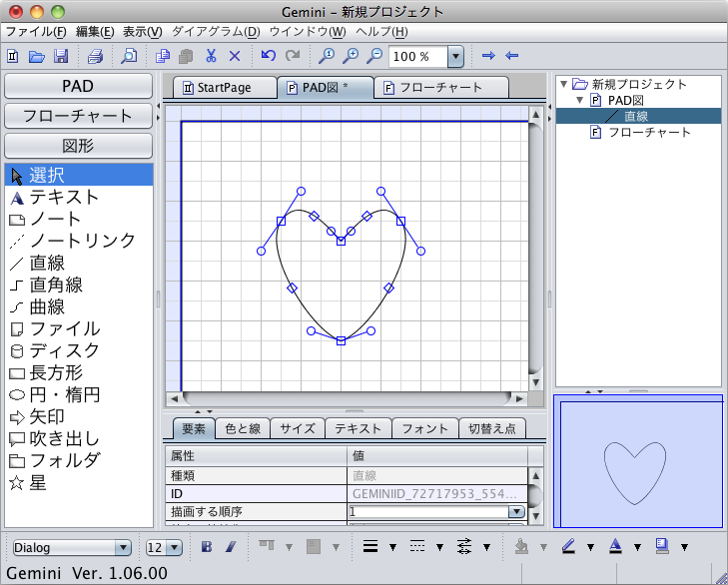Select the 吹き出し speech balloon tool
The height and width of the screenshot is (585, 728).
[x=79, y=439]
